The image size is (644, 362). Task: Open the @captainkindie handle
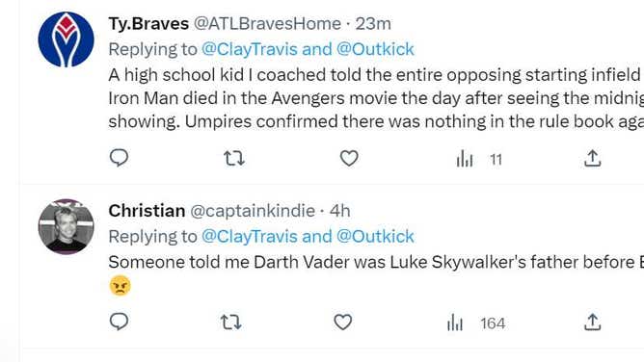pos(253,211)
